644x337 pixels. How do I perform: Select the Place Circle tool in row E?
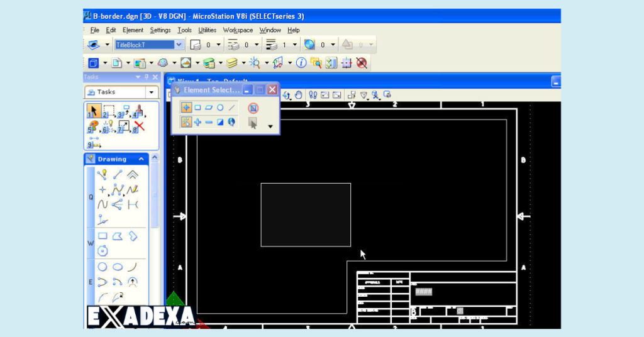103,267
